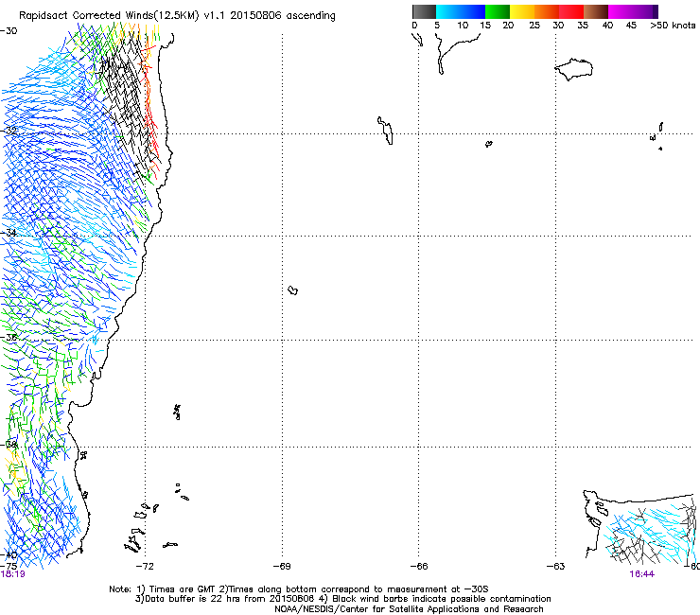Viewport: 700px width, 615px height.
Task: Click the 'Times are GMT' note line
Action: 299,589
